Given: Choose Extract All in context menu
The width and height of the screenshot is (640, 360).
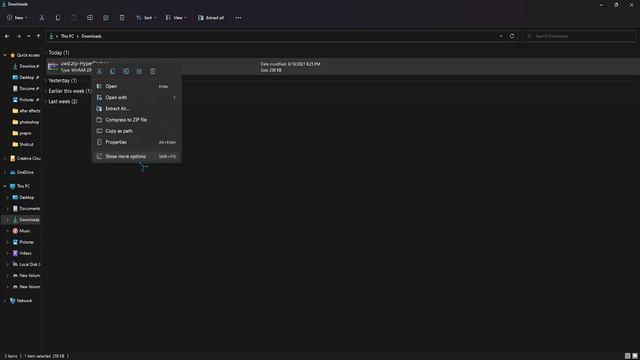Looking at the screenshot, I should (x=136, y=109).
